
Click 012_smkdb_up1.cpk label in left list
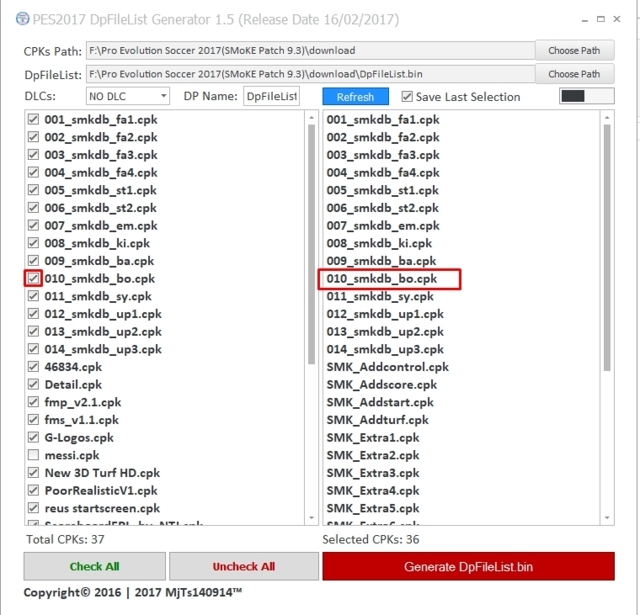point(103,314)
